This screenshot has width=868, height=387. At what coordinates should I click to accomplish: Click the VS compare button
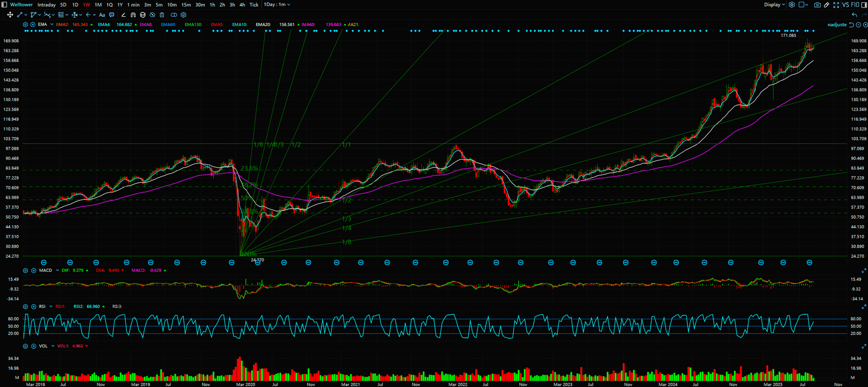845,5
